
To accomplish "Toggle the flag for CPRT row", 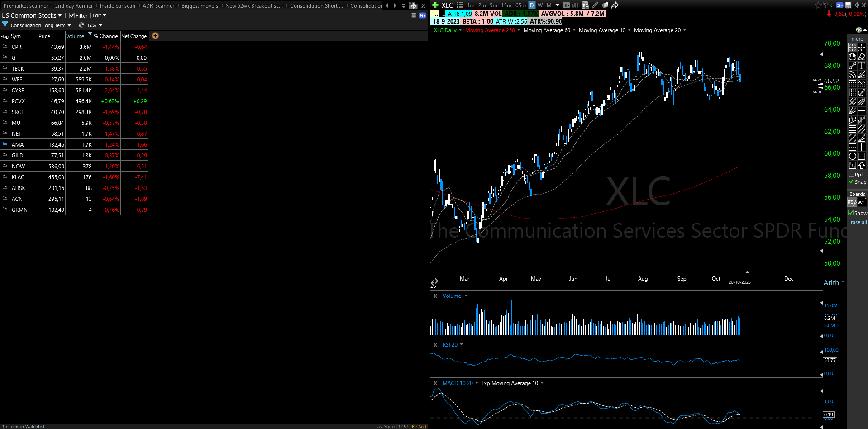I will point(5,47).
